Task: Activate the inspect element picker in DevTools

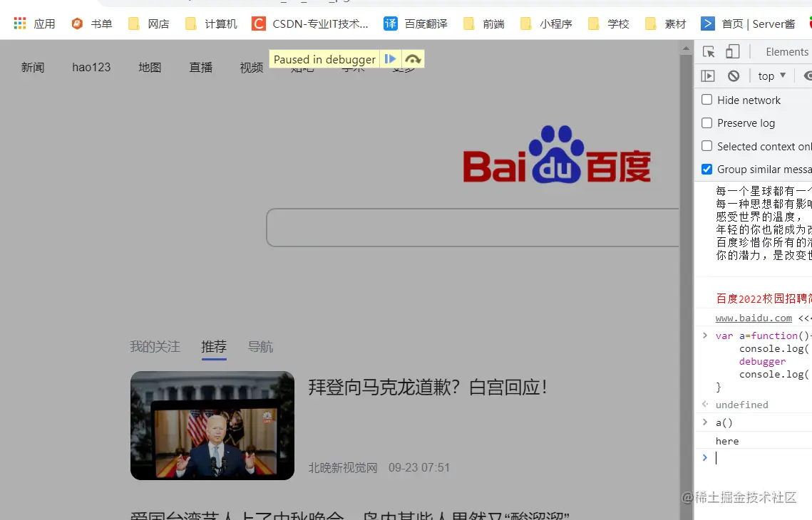Action: (x=709, y=52)
